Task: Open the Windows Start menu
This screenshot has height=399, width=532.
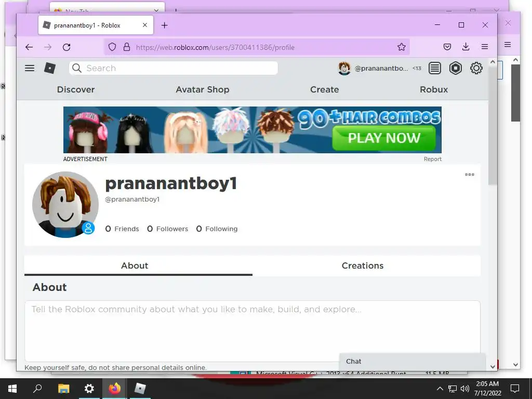Action: point(12,389)
